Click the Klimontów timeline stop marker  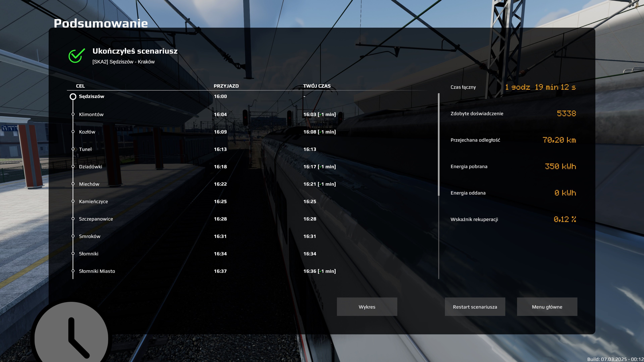73,114
